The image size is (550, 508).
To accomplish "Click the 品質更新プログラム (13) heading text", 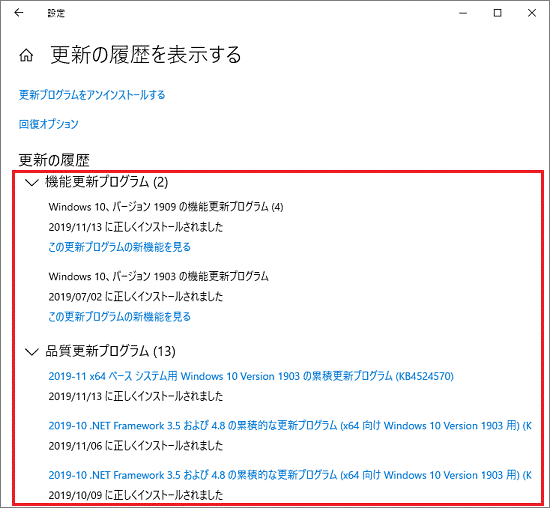I will [110, 351].
